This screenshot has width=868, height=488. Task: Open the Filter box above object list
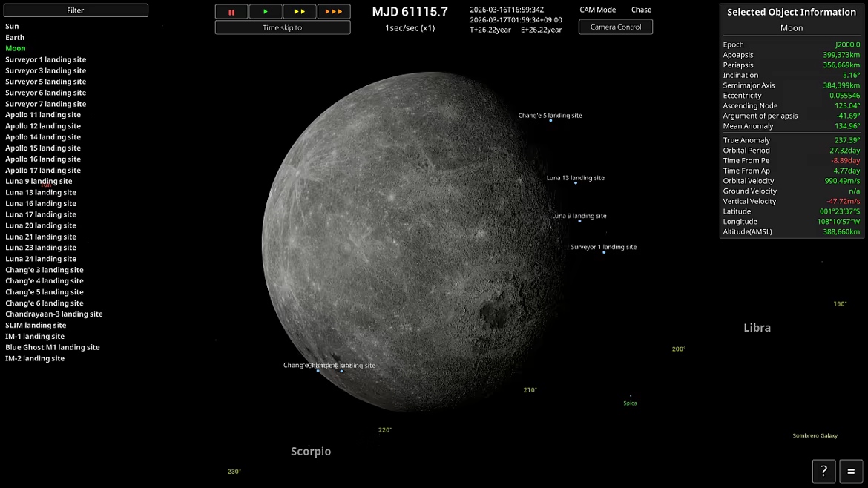(x=76, y=10)
